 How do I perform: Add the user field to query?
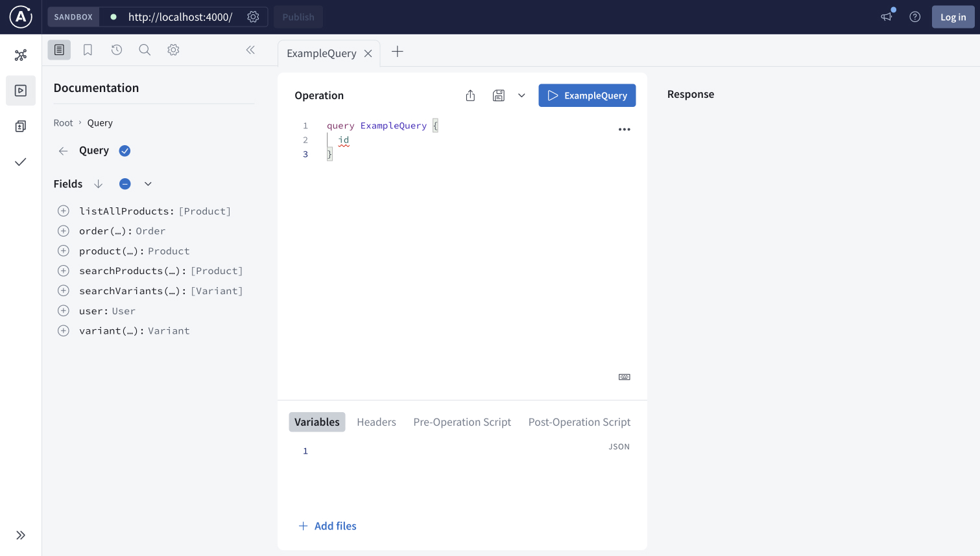point(64,311)
